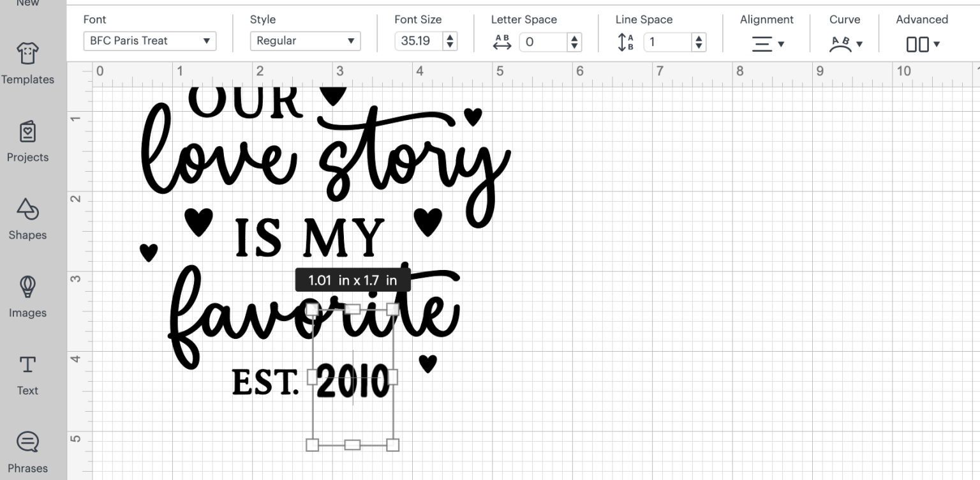Open the Alignment options
Viewport: 980px width, 480px height.
767,43
